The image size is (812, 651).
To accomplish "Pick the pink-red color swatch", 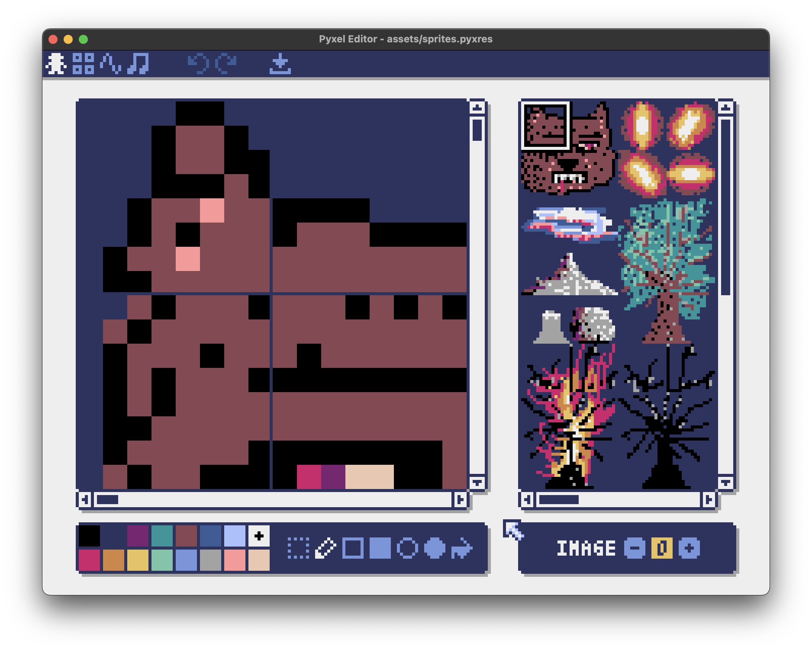I will pos(89,560).
